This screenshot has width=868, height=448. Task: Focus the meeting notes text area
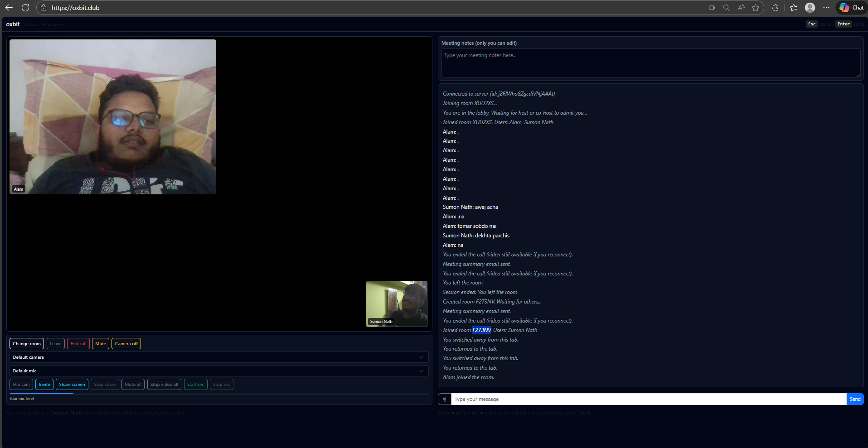650,63
